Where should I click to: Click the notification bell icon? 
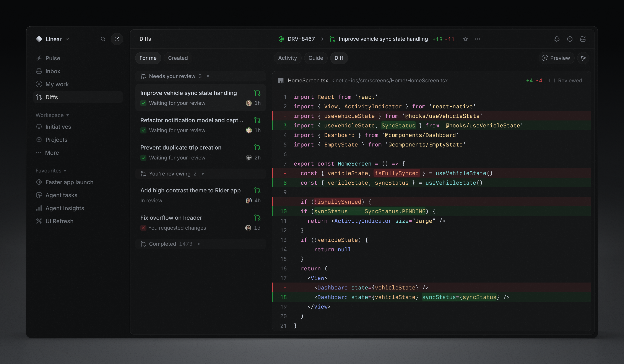pos(557,39)
